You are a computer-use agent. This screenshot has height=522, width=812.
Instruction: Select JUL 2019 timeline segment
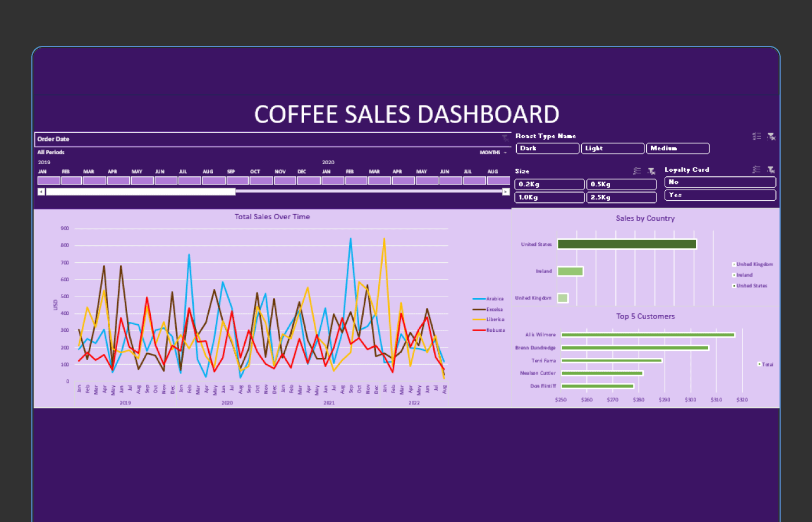190,180
